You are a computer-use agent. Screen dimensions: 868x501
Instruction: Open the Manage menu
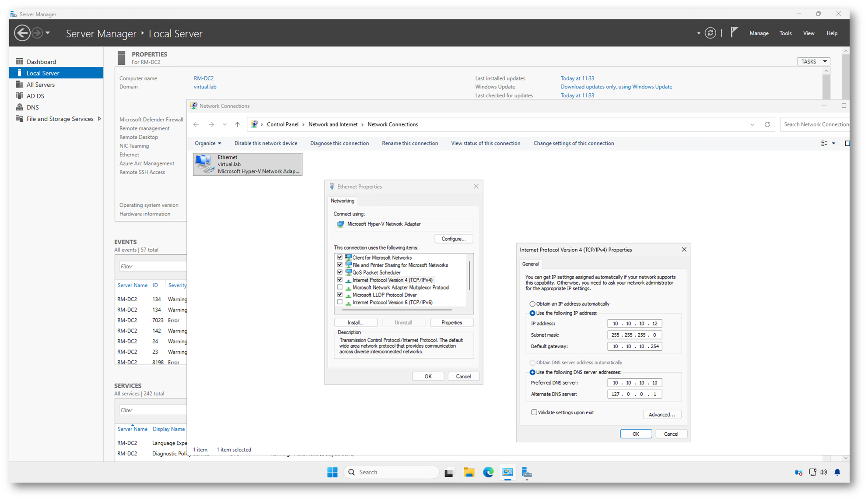point(759,33)
